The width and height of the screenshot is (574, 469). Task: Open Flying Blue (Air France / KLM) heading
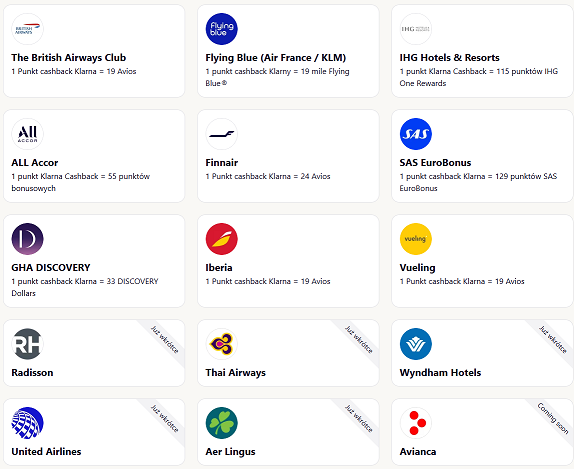click(x=276, y=58)
